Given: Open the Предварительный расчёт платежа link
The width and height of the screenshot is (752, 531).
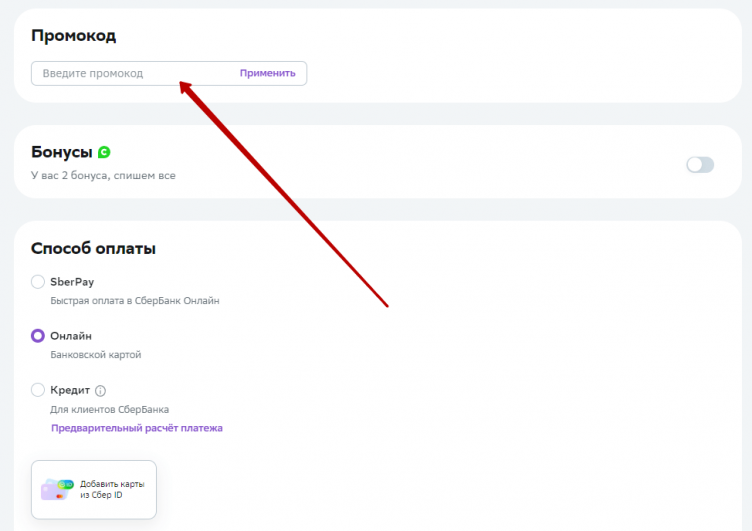Looking at the screenshot, I should click(x=137, y=428).
